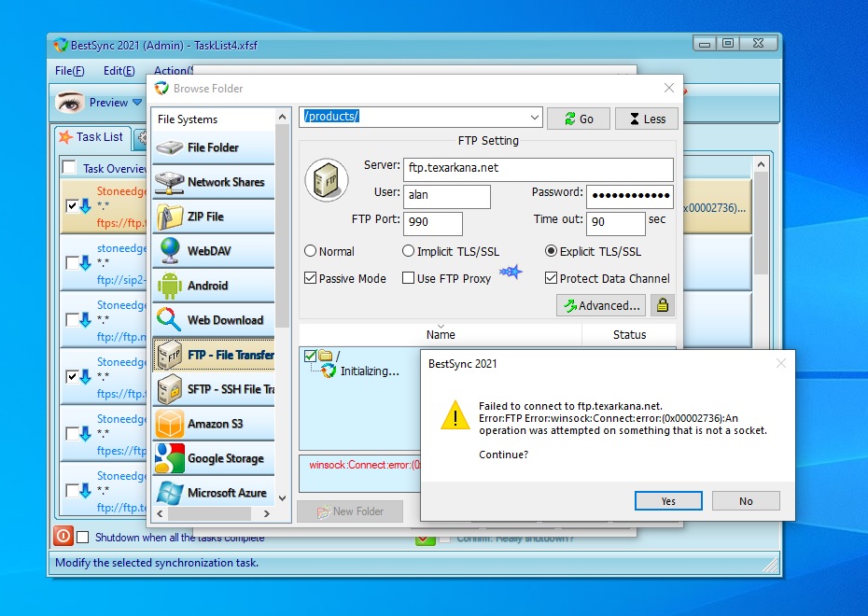Choose Amazon S3 storage

coord(214,424)
